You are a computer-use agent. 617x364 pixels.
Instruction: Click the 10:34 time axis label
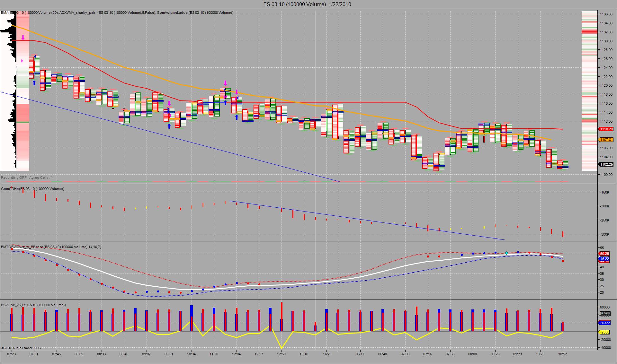coord(192,354)
